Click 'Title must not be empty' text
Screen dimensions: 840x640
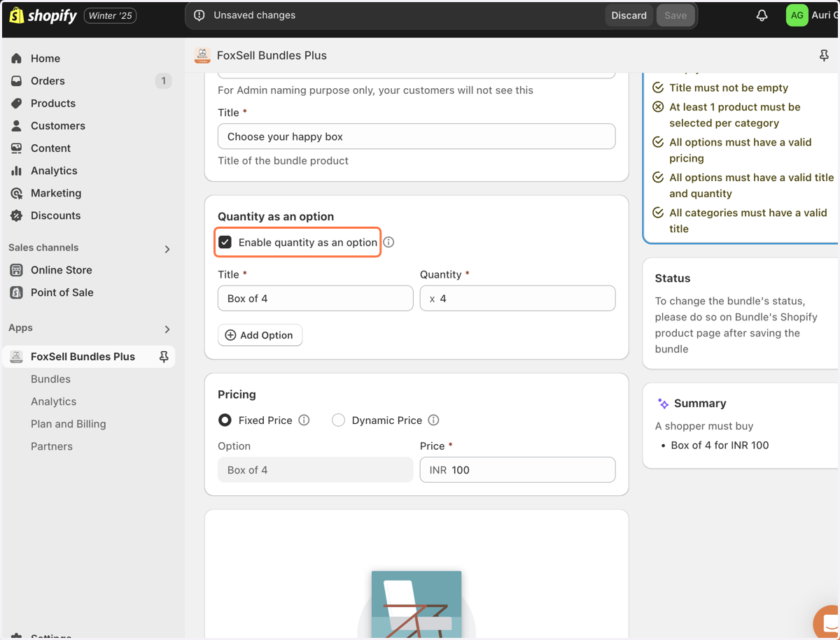click(729, 88)
